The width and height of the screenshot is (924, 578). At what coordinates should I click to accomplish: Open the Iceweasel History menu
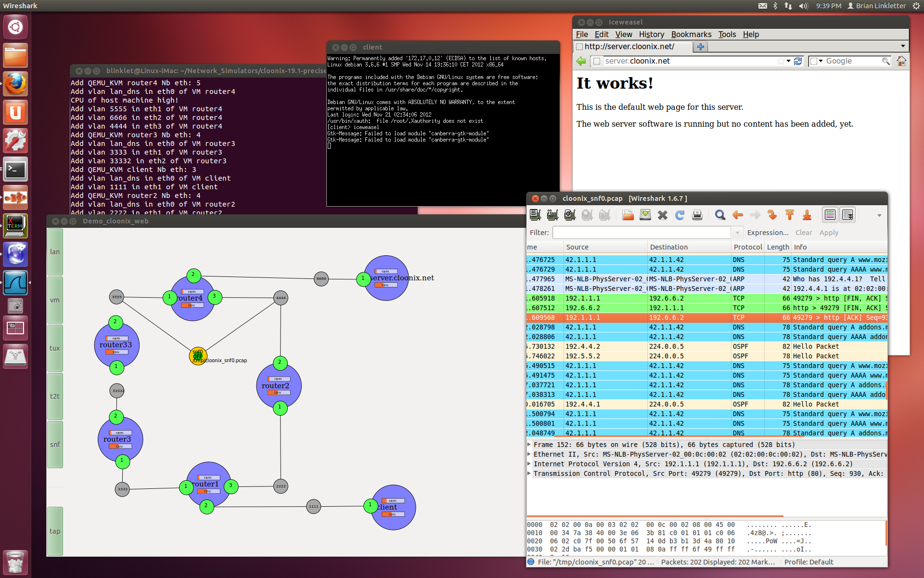click(652, 34)
